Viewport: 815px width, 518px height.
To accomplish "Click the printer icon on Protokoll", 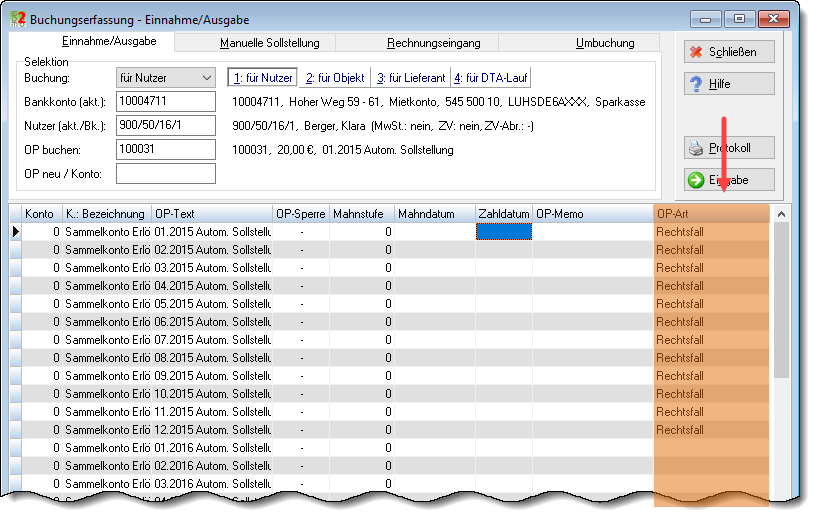I will pos(696,149).
